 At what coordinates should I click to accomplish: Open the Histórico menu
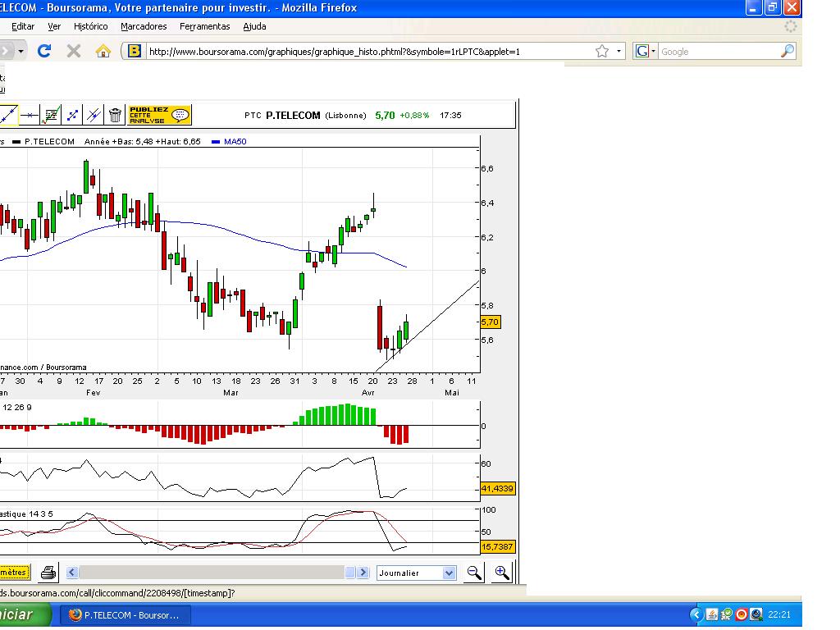coord(90,26)
